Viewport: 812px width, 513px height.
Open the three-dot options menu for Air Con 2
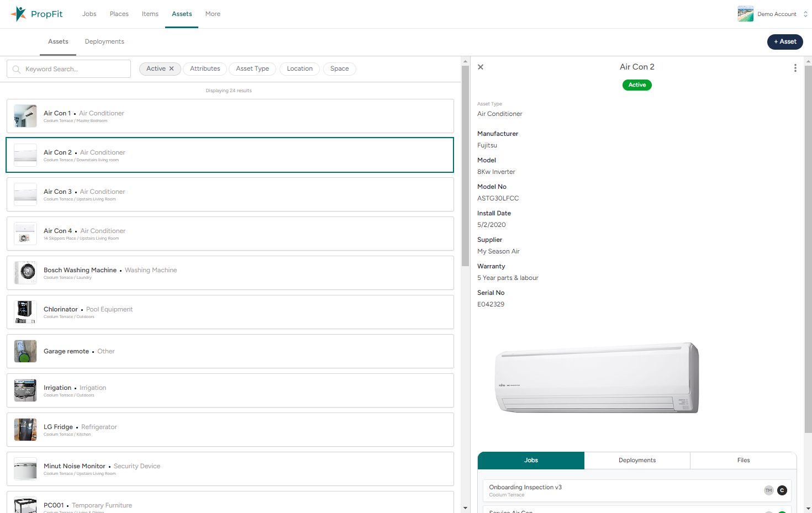[x=795, y=68]
